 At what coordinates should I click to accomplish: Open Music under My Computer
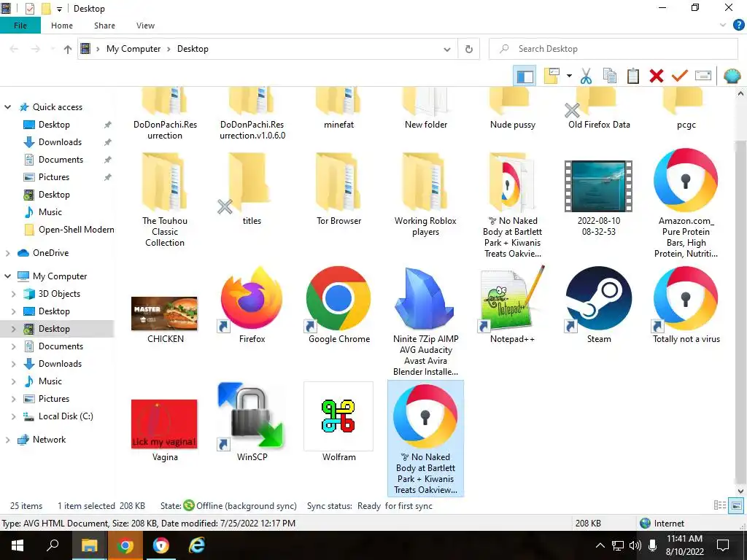click(50, 381)
